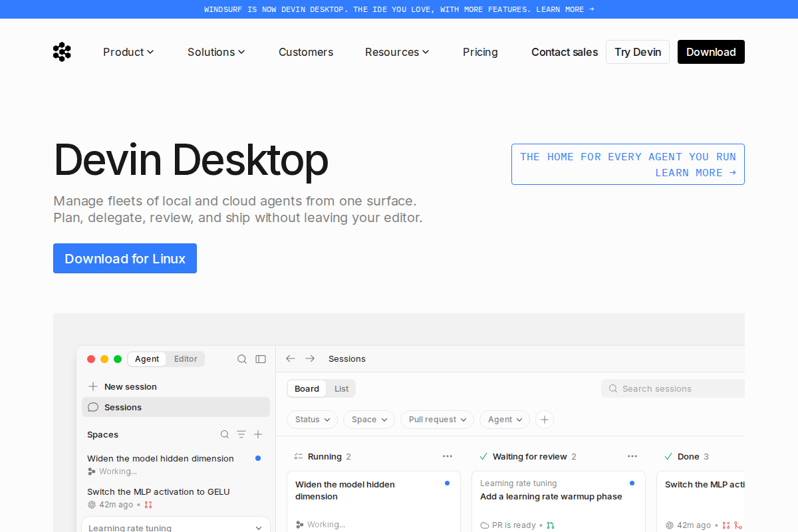Open the Waiting for review column three-dot menu

point(632,456)
